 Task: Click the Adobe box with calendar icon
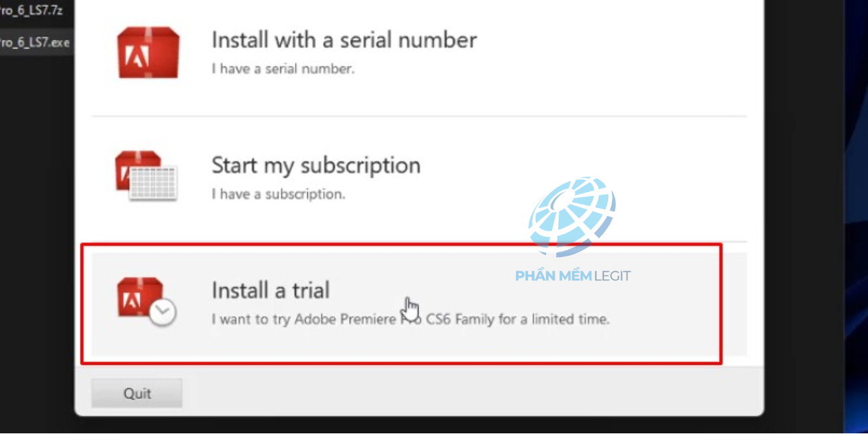coord(146,175)
